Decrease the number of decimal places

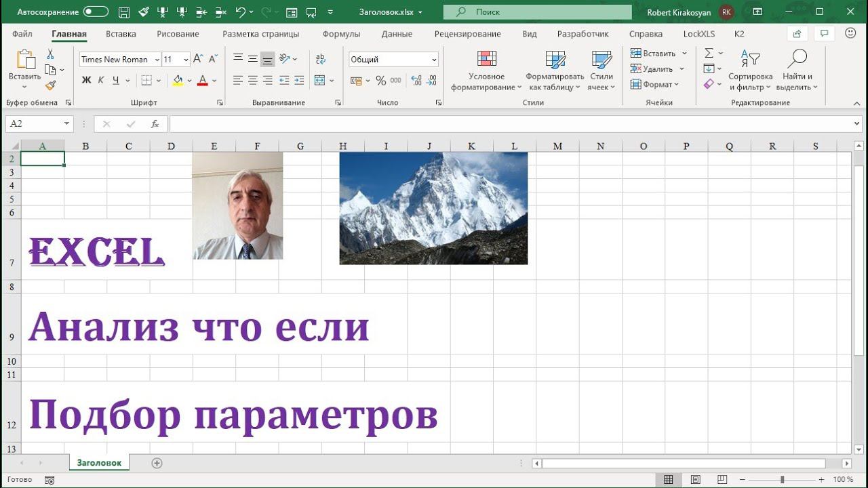point(432,81)
